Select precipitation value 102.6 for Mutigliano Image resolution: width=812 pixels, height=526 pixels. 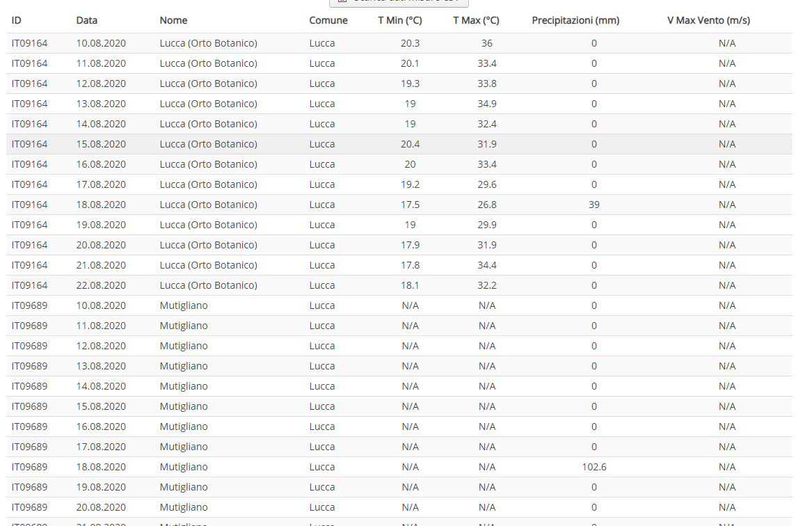(594, 467)
